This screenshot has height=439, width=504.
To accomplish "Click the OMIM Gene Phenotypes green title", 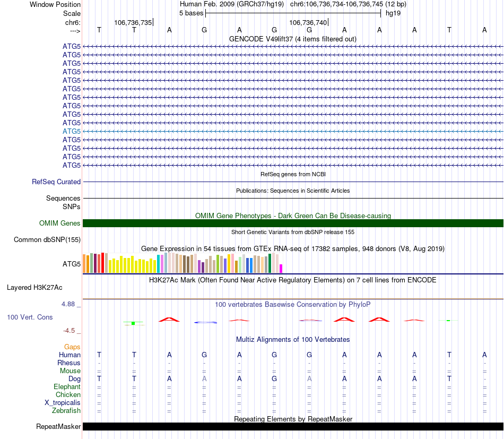I will [x=293, y=216].
